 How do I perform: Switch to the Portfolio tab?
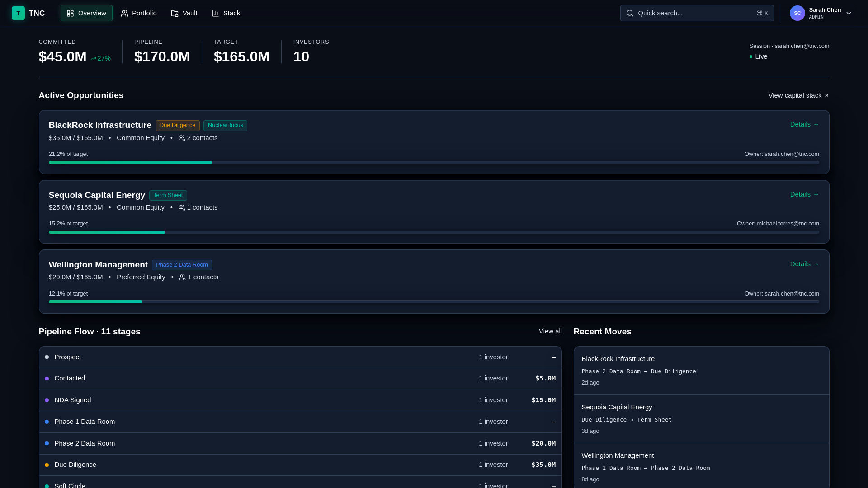pyautogui.click(x=138, y=13)
